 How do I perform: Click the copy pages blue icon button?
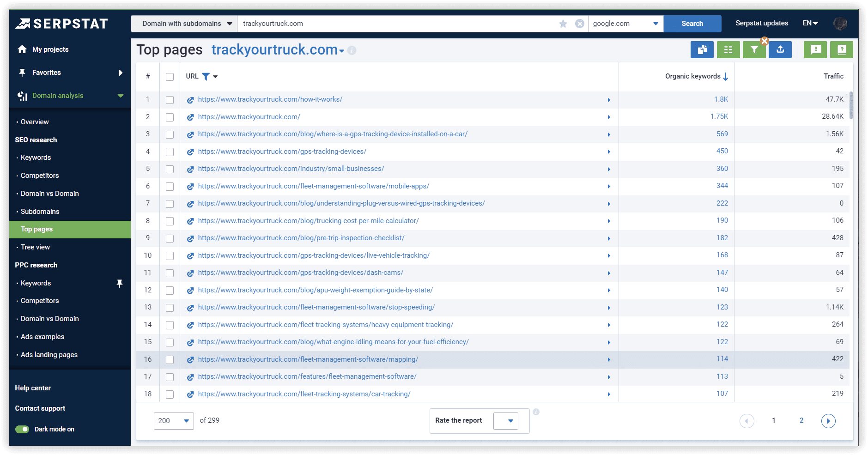click(x=702, y=50)
